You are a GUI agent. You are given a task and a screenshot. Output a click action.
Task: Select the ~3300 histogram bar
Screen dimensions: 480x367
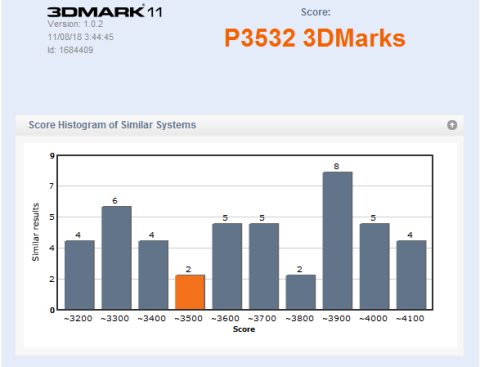116,258
